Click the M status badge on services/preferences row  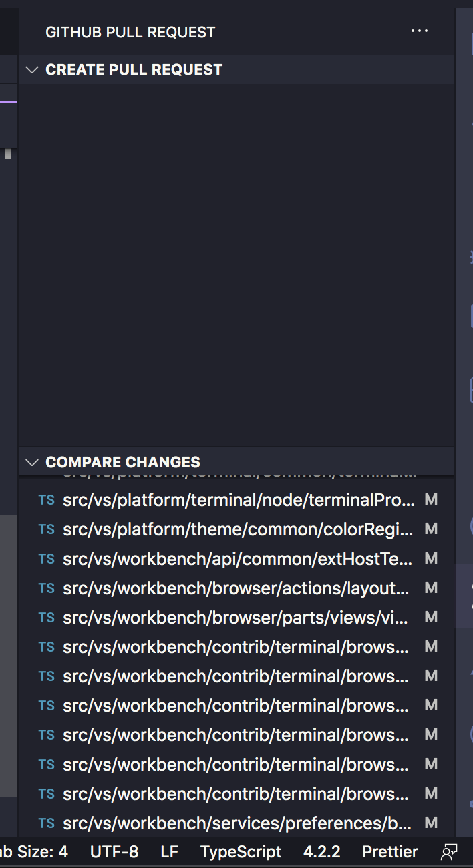click(x=431, y=823)
